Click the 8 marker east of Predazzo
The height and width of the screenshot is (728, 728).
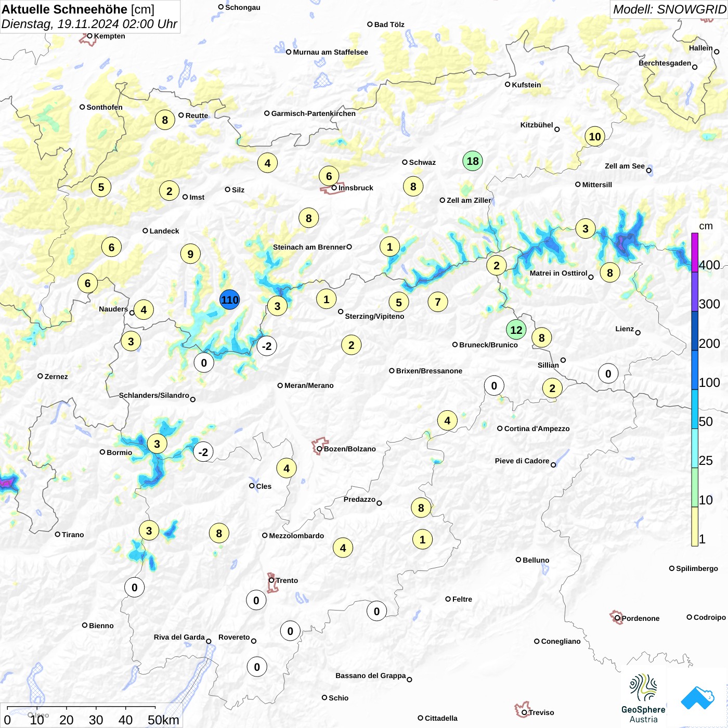421,508
